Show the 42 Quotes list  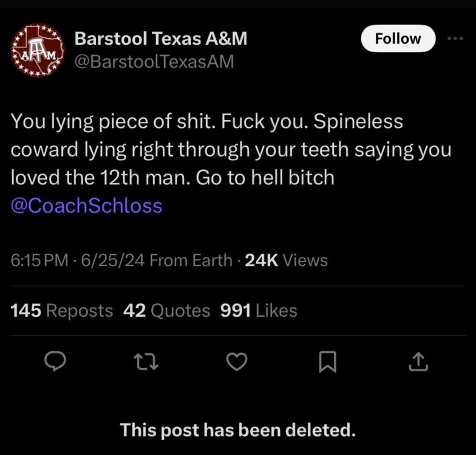(166, 311)
